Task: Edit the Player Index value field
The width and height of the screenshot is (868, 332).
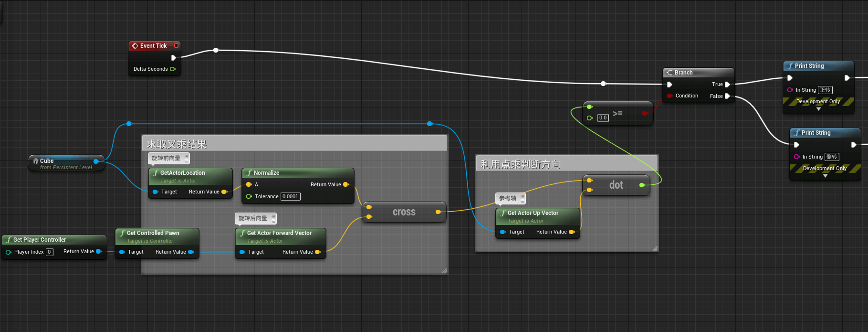Action: pos(49,252)
